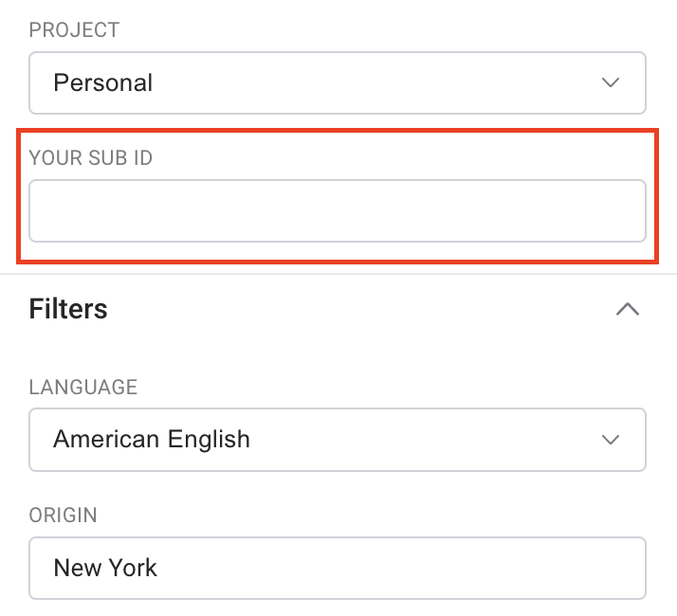Collapse the Filters section using the caret
The height and width of the screenshot is (616, 677).
[x=627, y=309]
